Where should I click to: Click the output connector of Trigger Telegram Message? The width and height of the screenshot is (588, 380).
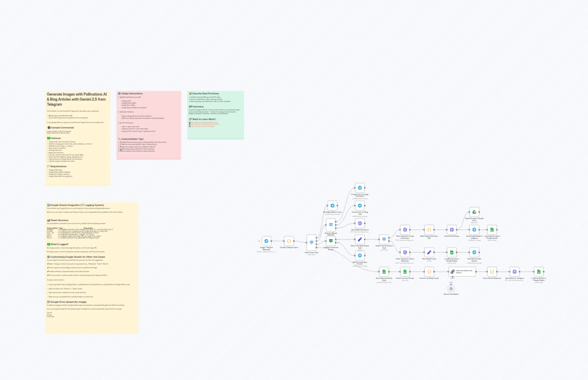271,241
